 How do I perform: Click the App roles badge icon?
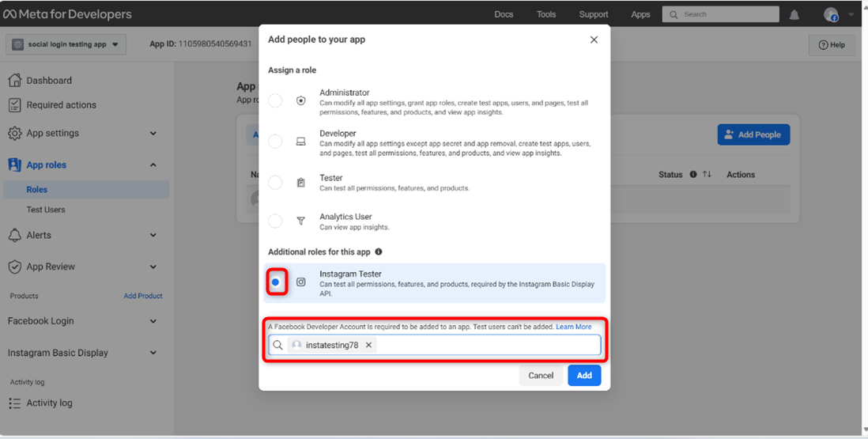pos(15,165)
